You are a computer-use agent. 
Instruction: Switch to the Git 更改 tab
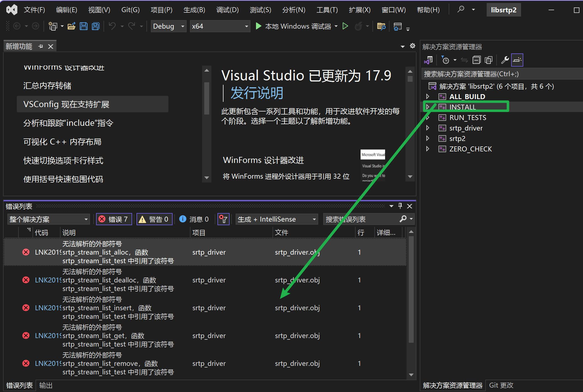[501, 385]
